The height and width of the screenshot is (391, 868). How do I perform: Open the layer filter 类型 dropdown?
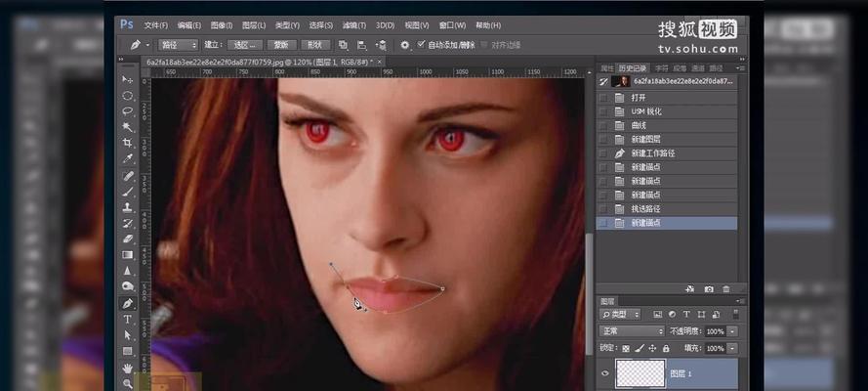click(620, 314)
